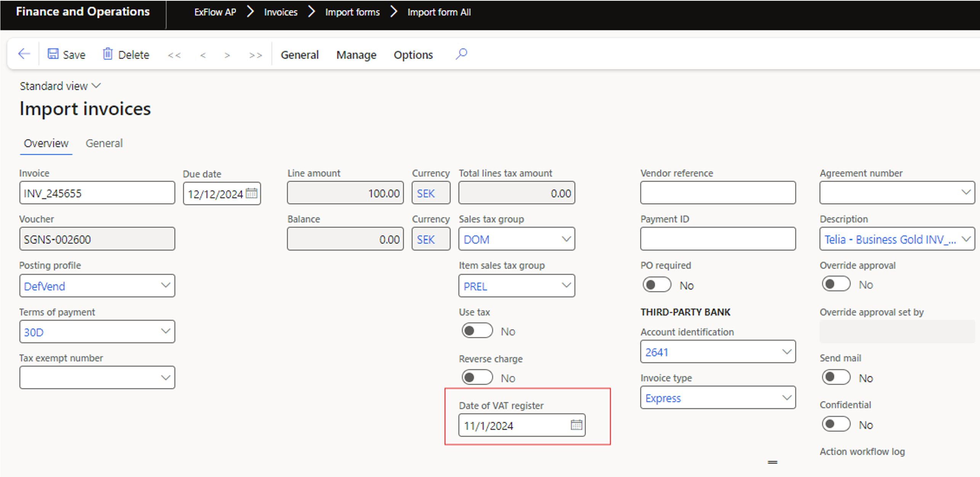Go to previous record with < icon
Screen dimensions: 980x477
click(203, 55)
